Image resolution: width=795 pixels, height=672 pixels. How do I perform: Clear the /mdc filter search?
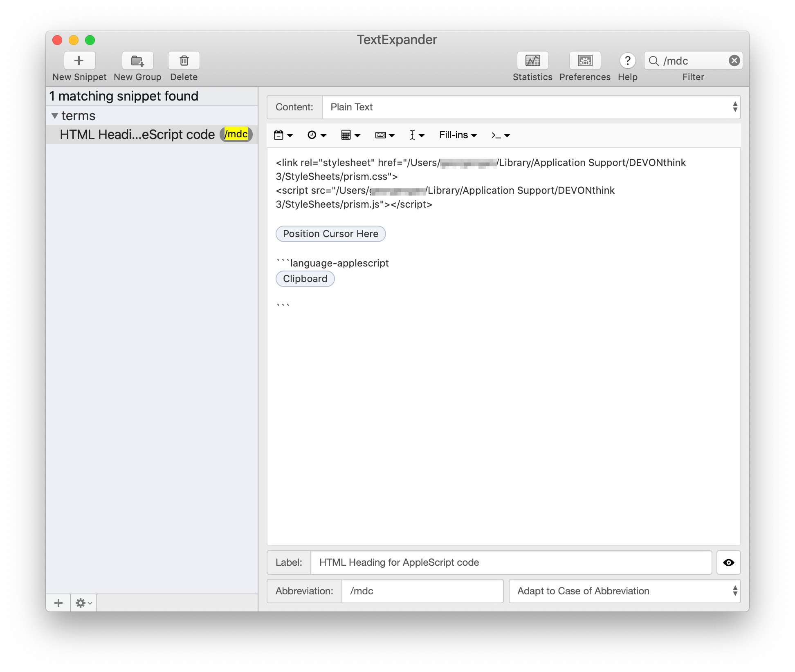click(x=734, y=61)
